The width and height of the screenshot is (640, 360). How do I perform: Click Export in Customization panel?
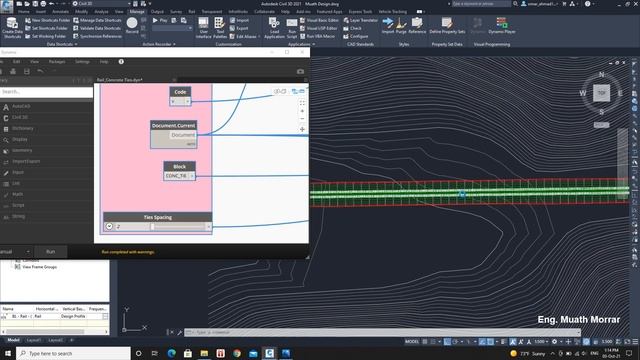click(x=239, y=28)
